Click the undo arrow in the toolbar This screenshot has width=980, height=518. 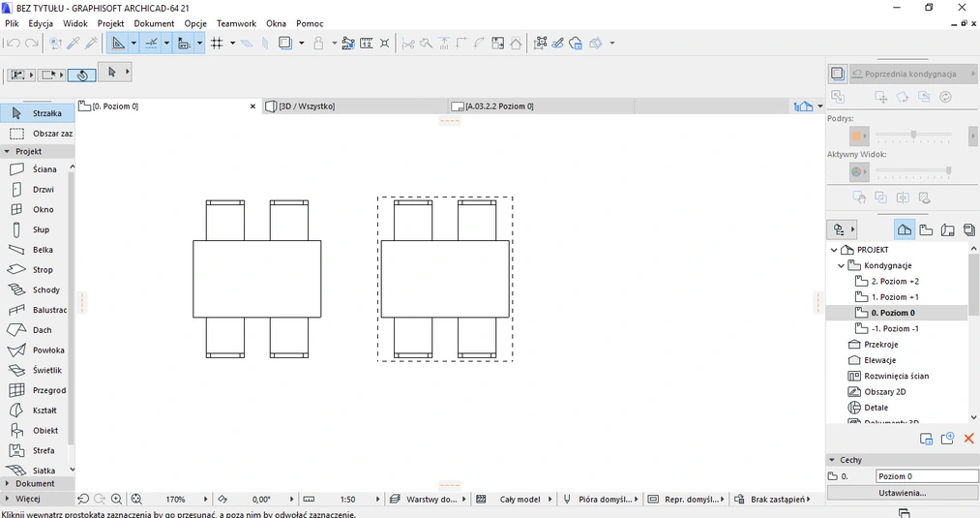[13, 44]
